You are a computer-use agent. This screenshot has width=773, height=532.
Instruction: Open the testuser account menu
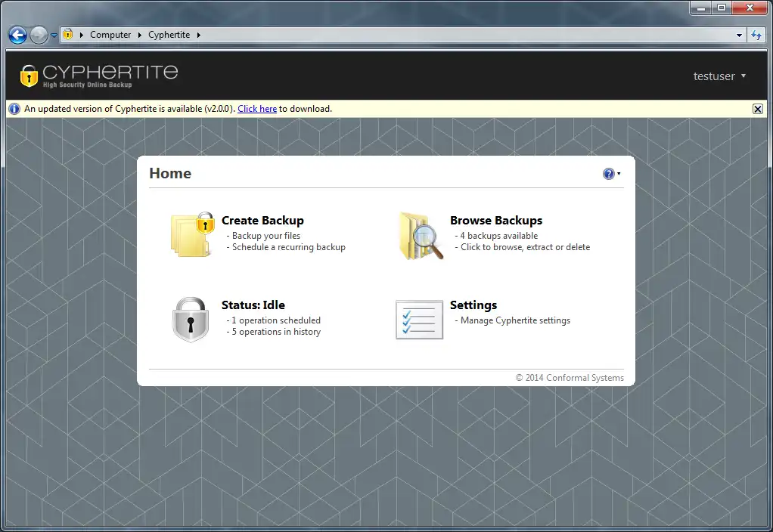pos(719,76)
